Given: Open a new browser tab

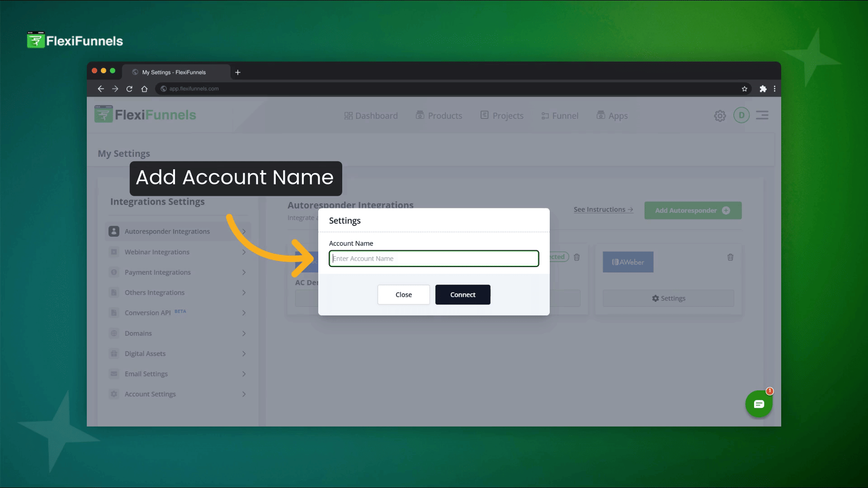Looking at the screenshot, I should pyautogui.click(x=238, y=72).
